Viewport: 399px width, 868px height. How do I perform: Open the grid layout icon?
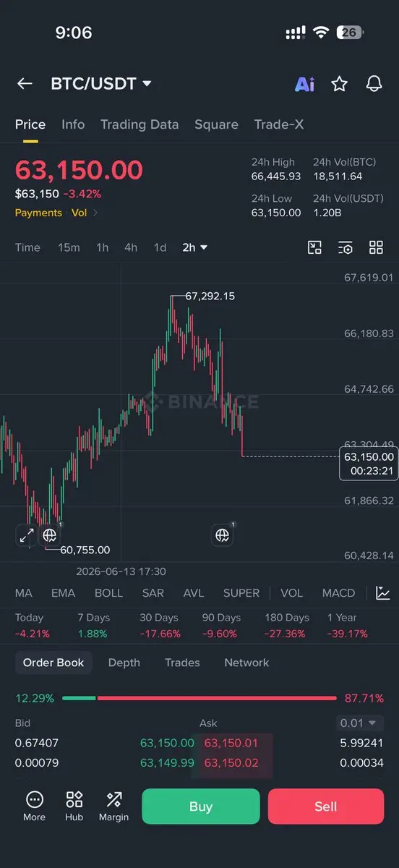tap(376, 248)
